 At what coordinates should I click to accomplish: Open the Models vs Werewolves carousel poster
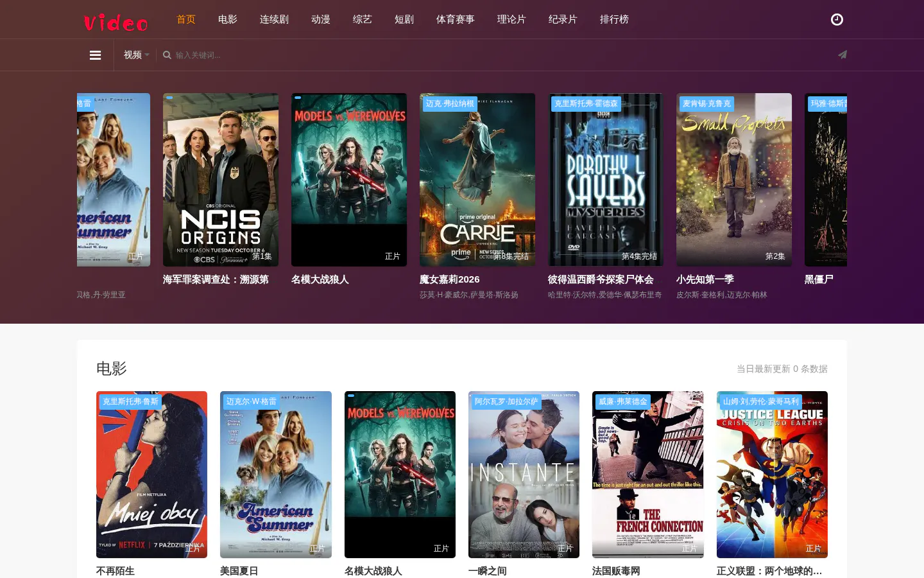point(349,180)
